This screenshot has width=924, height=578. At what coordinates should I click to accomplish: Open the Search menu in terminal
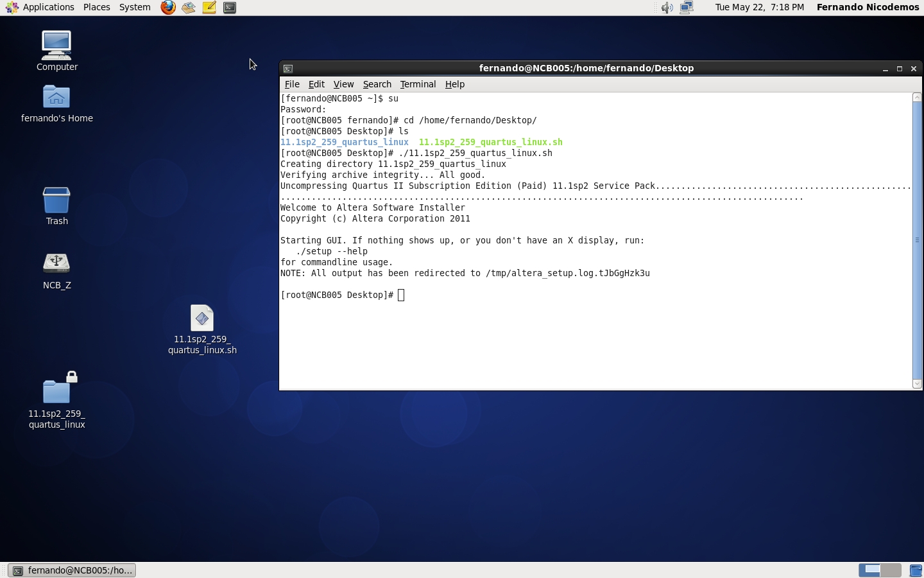(377, 84)
